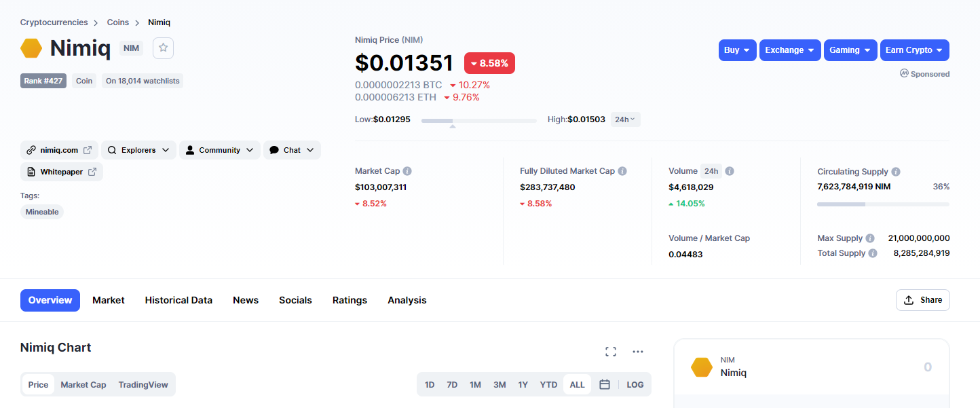Screen dimensions: 980x408
Task: Show Market Cap info tooltip icon
Action: click(x=407, y=171)
